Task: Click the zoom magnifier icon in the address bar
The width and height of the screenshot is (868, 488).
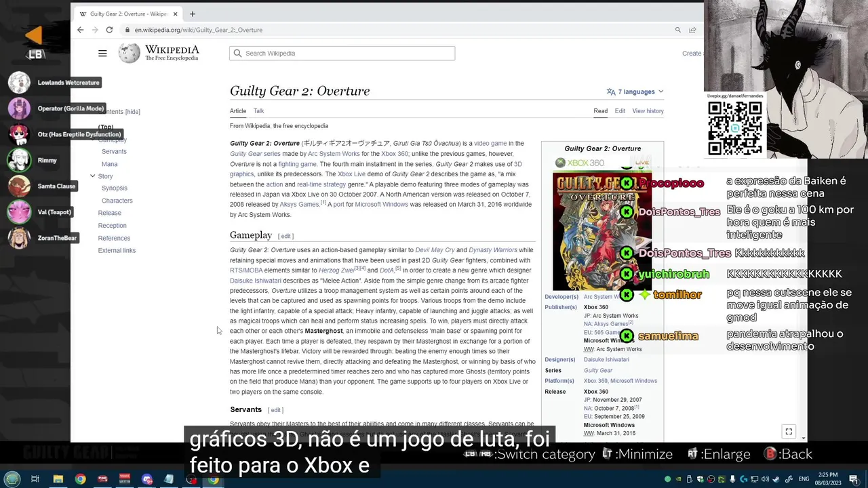Action: (x=677, y=30)
